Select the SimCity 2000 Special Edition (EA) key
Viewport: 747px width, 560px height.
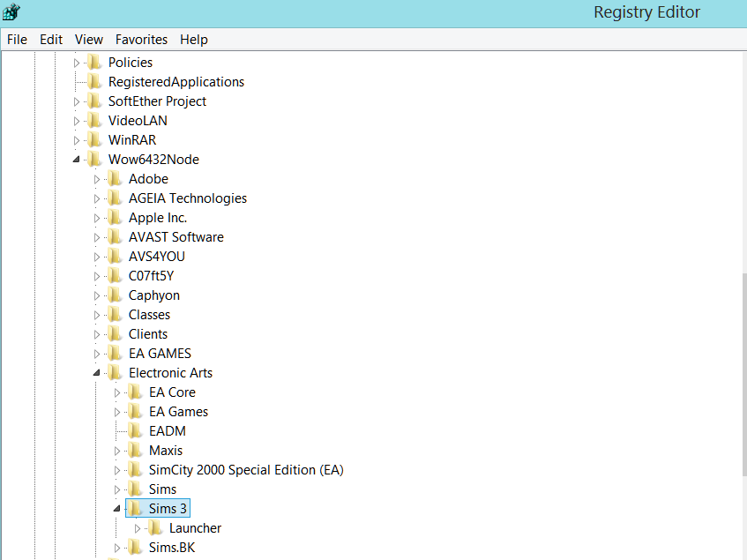[245, 470]
